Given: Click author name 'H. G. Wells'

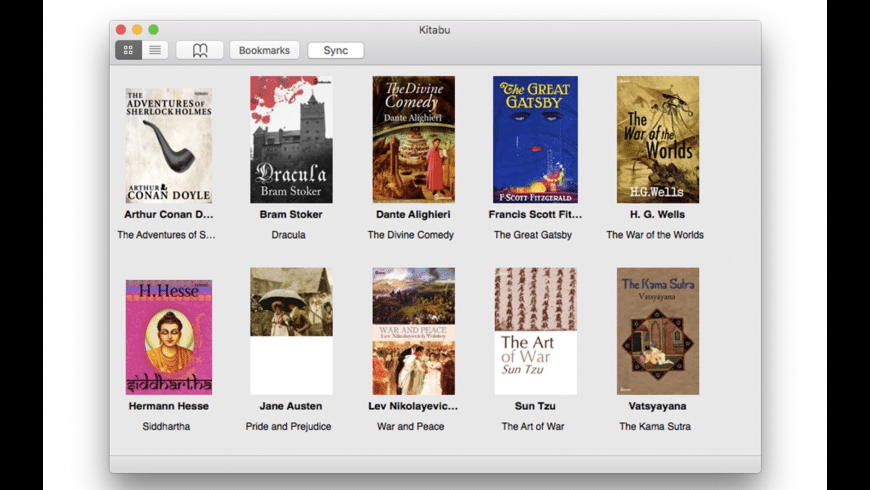Looking at the screenshot, I should point(657,214).
